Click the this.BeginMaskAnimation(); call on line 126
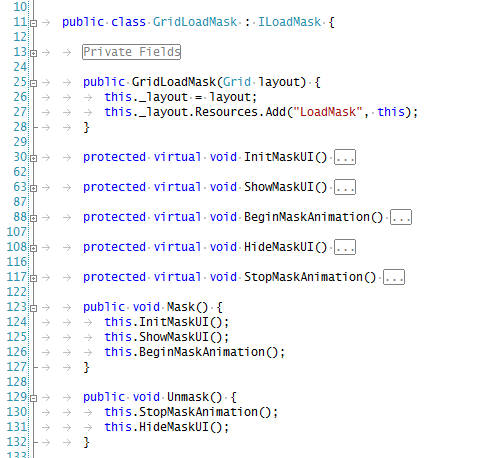Image resolution: width=496 pixels, height=458 pixels. pyautogui.click(x=195, y=352)
